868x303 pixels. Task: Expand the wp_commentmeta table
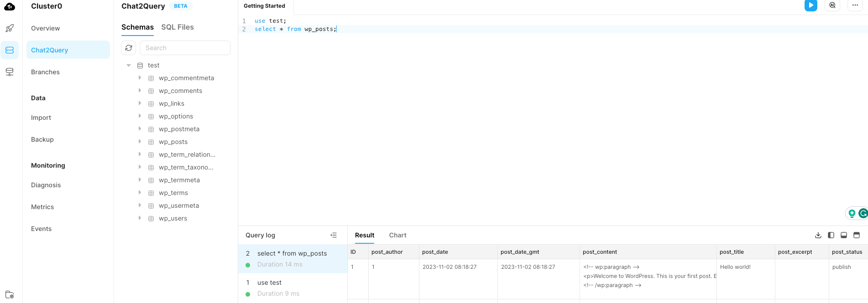pos(140,78)
